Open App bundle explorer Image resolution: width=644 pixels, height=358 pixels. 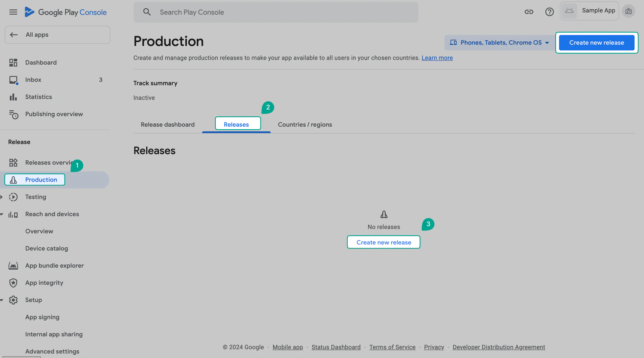54,265
